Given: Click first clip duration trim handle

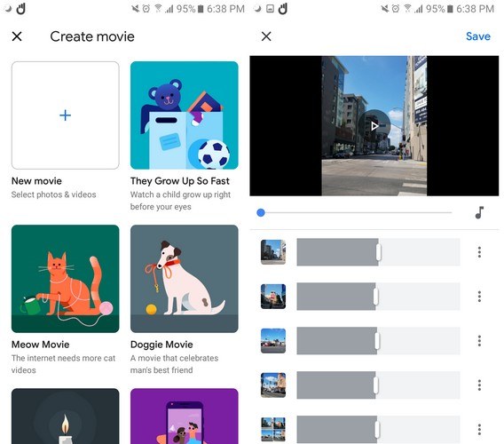Looking at the screenshot, I should point(379,252).
